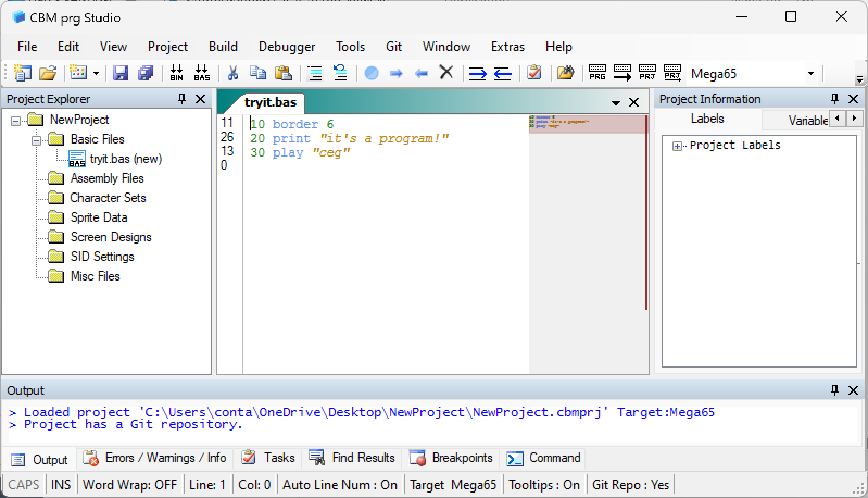Expand the Project Labels tree node
The height and width of the screenshot is (498, 868).
(x=677, y=146)
